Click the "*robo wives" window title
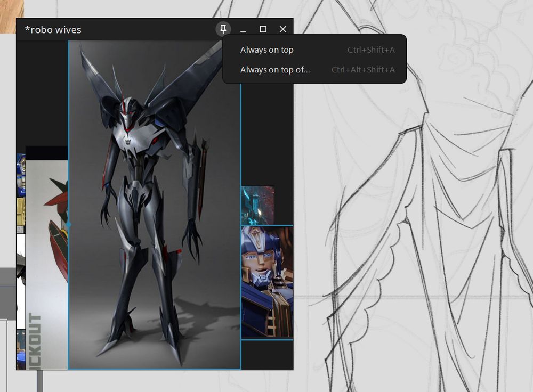533x392 pixels. point(53,30)
